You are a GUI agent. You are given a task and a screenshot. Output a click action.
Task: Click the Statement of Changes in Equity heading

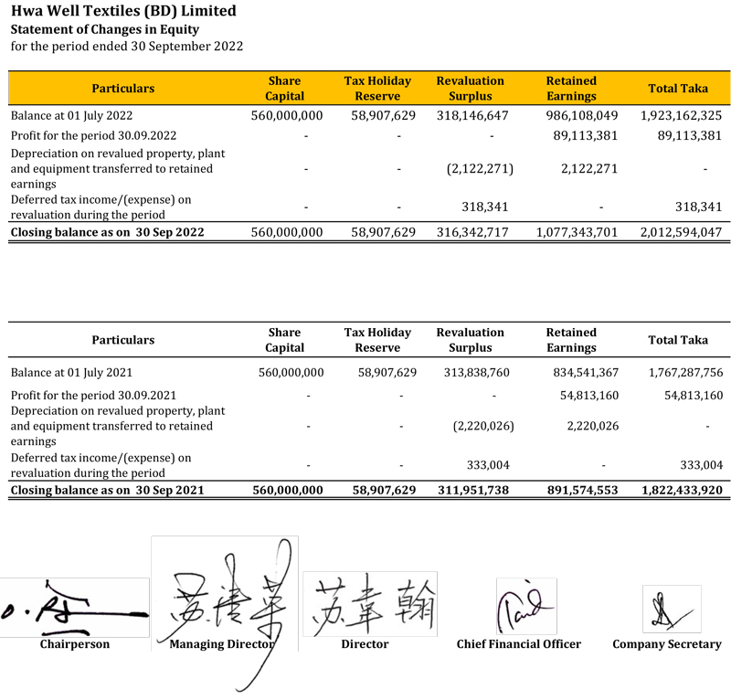104,30
